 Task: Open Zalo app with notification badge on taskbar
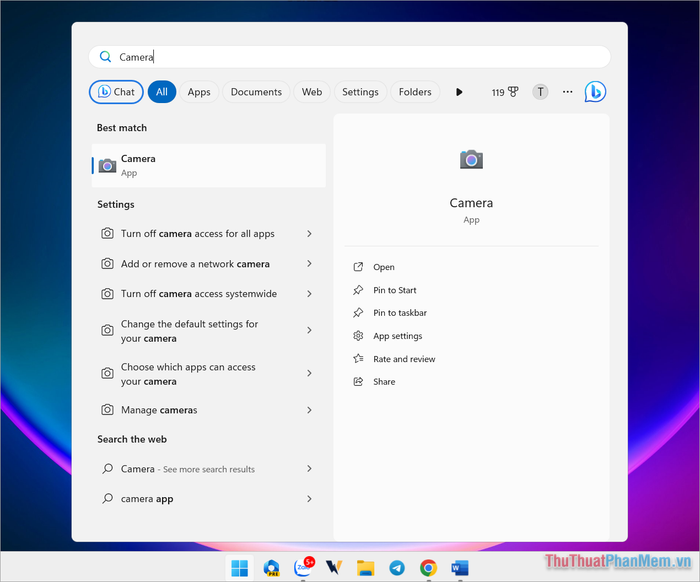(x=303, y=568)
